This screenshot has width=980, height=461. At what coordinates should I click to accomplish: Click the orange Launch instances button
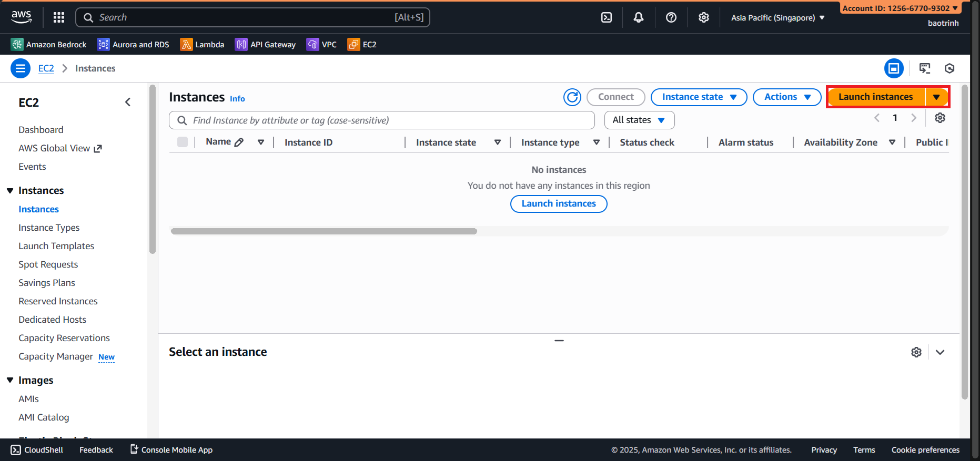[x=875, y=97]
